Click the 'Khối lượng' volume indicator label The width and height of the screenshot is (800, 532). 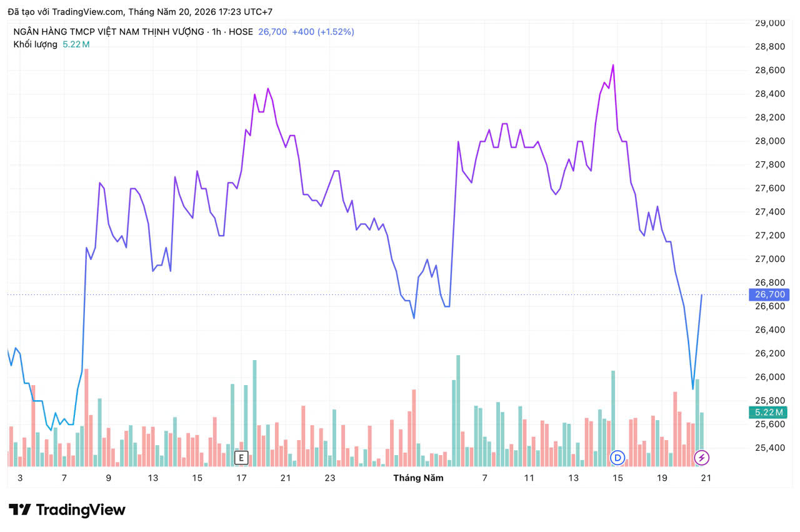pos(36,44)
